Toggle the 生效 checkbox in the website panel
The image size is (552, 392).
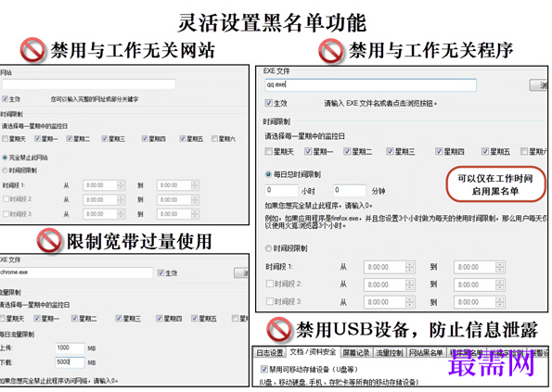pos(5,99)
